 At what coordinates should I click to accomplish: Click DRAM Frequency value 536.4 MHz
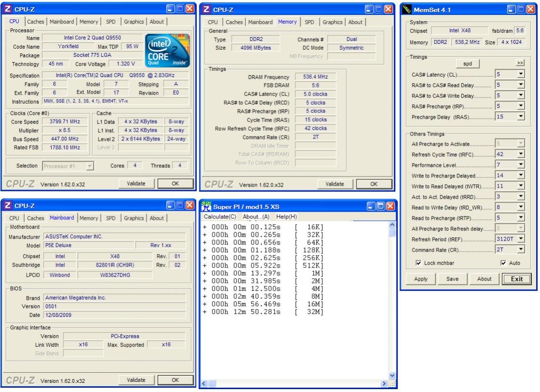[x=316, y=77]
